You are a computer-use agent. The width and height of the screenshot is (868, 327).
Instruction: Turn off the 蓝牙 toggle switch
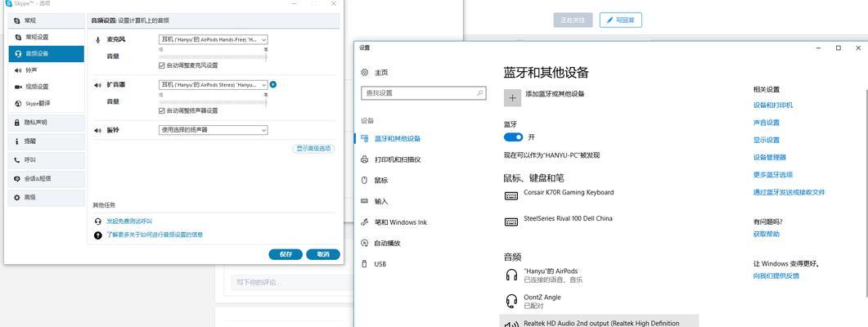pyautogui.click(x=514, y=137)
